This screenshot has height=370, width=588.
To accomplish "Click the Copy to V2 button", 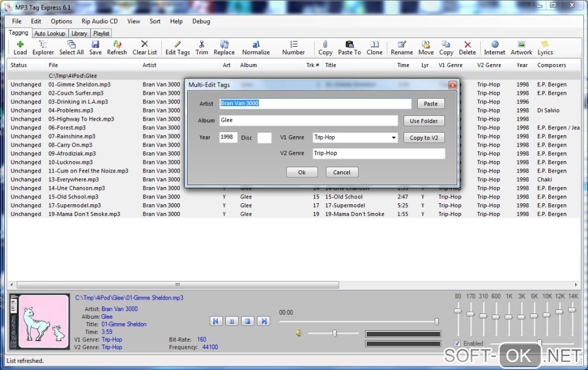I will pyautogui.click(x=424, y=138).
